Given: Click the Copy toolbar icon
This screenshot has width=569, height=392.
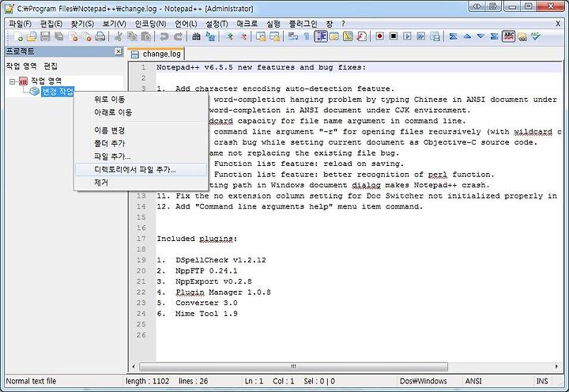Looking at the screenshot, I should tap(132, 36).
